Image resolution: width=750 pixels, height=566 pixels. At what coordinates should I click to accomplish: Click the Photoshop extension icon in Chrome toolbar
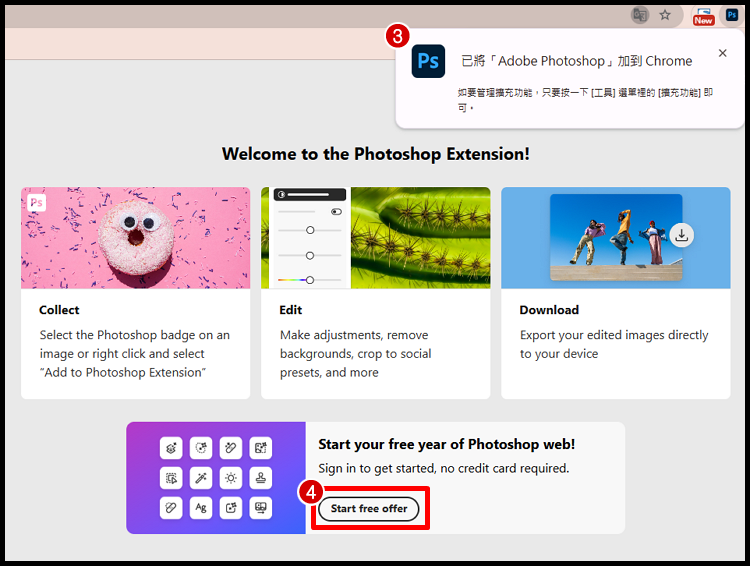click(x=732, y=15)
